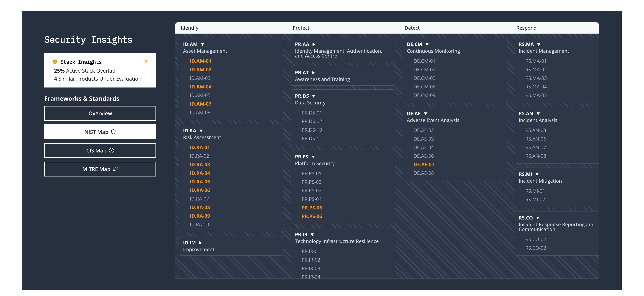
Task: Click the PR.PS-05 highlighted control
Action: pyautogui.click(x=312, y=208)
